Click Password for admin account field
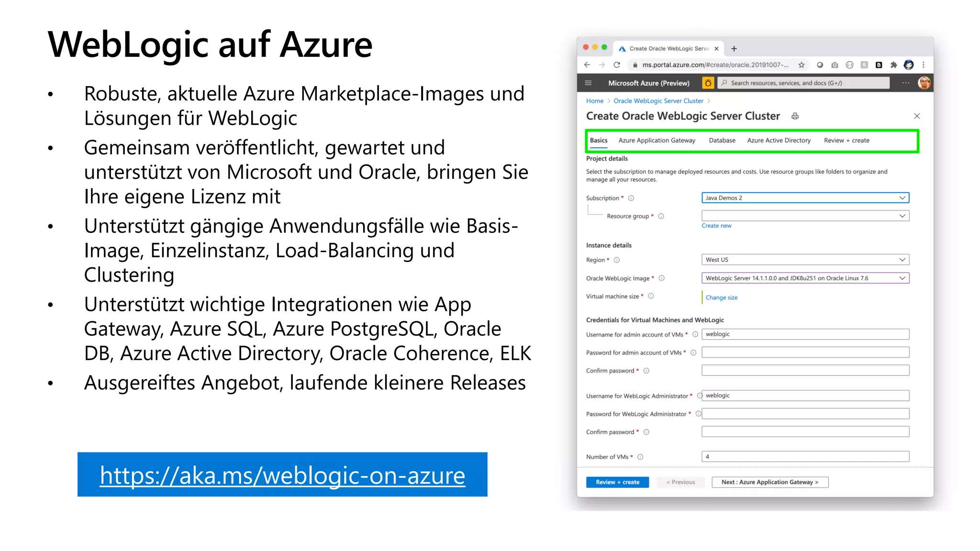The width and height of the screenshot is (980, 551). point(805,353)
